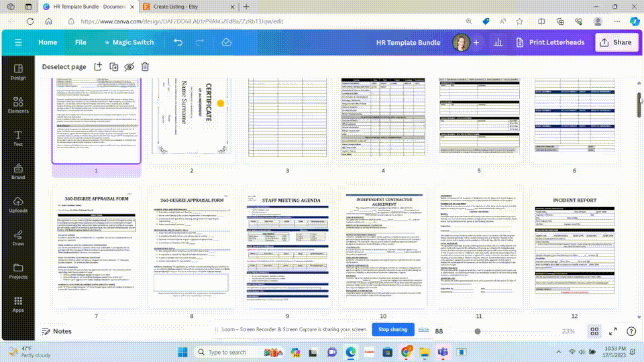Screen dimensions: 644x362
Task: Open the Elements panel
Action: click(18, 105)
